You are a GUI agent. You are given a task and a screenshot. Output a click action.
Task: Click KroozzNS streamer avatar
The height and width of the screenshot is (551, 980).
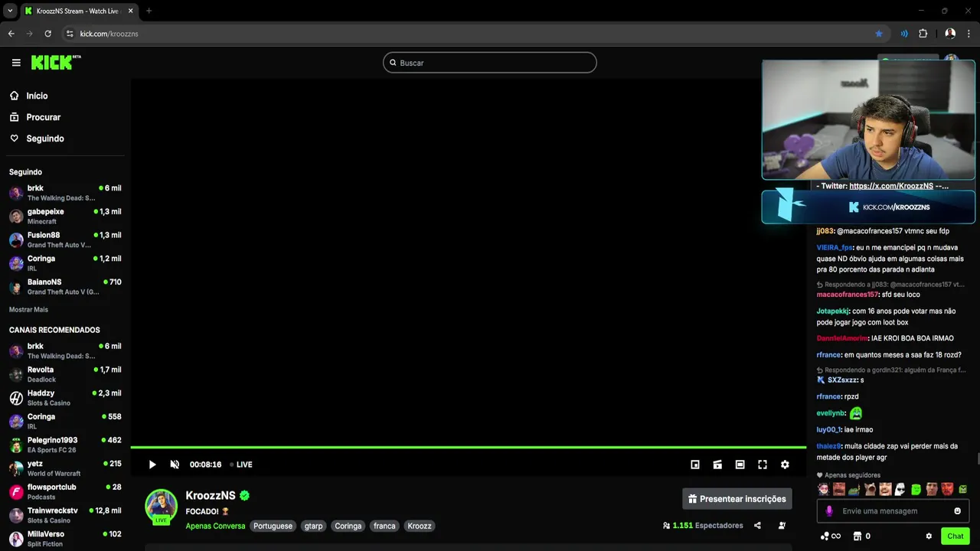coord(162,506)
